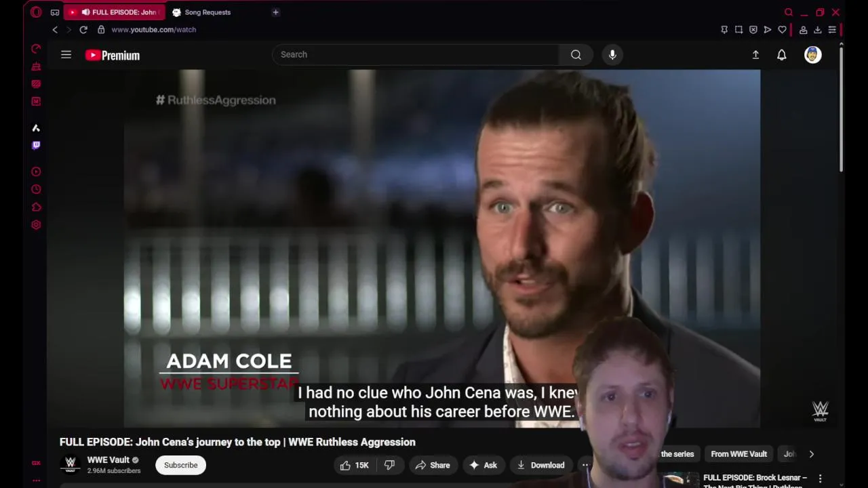Open browser profile account icon

click(803, 30)
